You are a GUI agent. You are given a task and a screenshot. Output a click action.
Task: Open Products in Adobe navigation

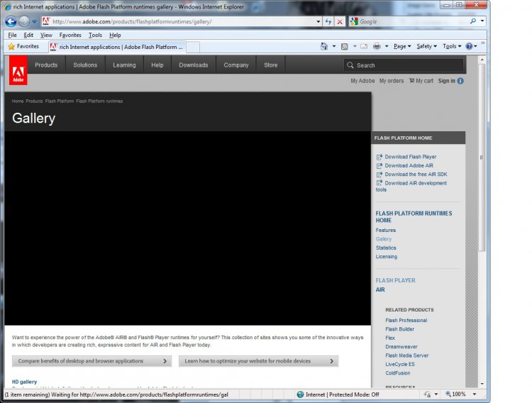(x=46, y=65)
